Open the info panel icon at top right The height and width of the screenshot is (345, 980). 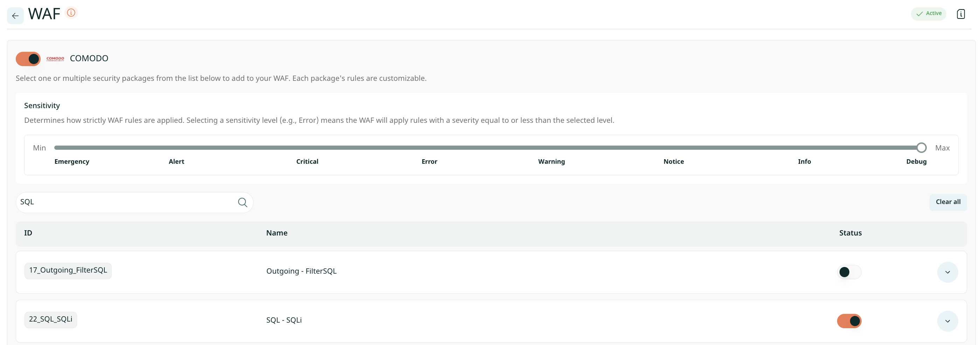click(961, 14)
